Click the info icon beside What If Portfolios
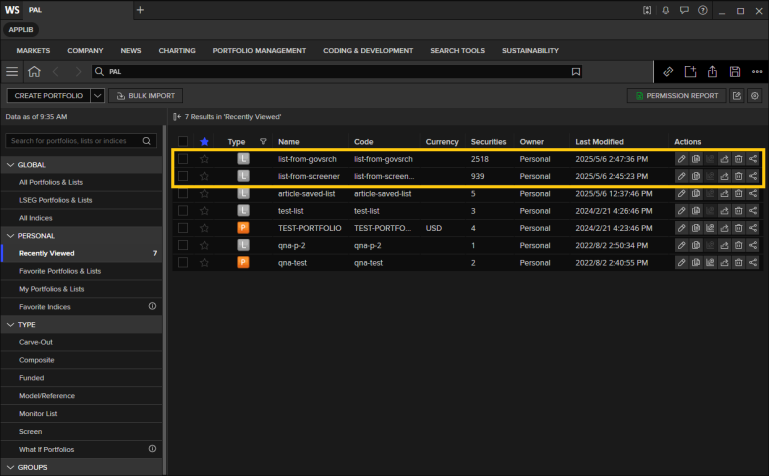Viewport: 769px width, 476px height. 153,449
